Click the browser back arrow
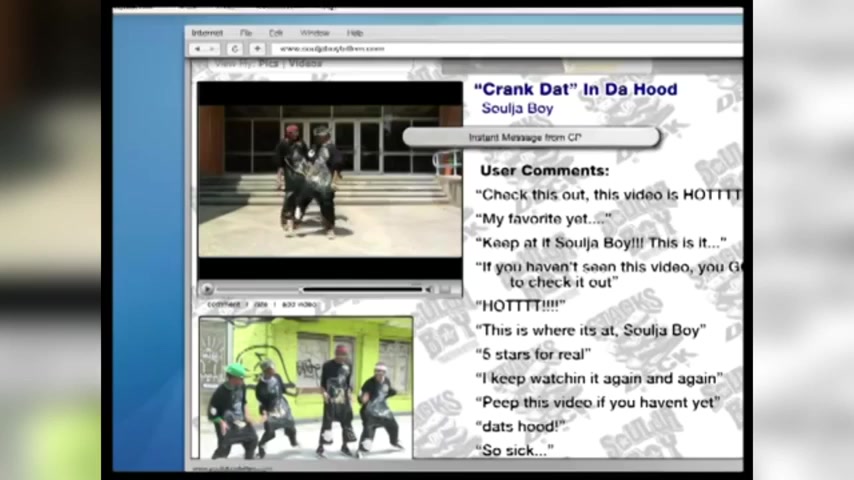The width and height of the screenshot is (854, 480). pos(198,49)
